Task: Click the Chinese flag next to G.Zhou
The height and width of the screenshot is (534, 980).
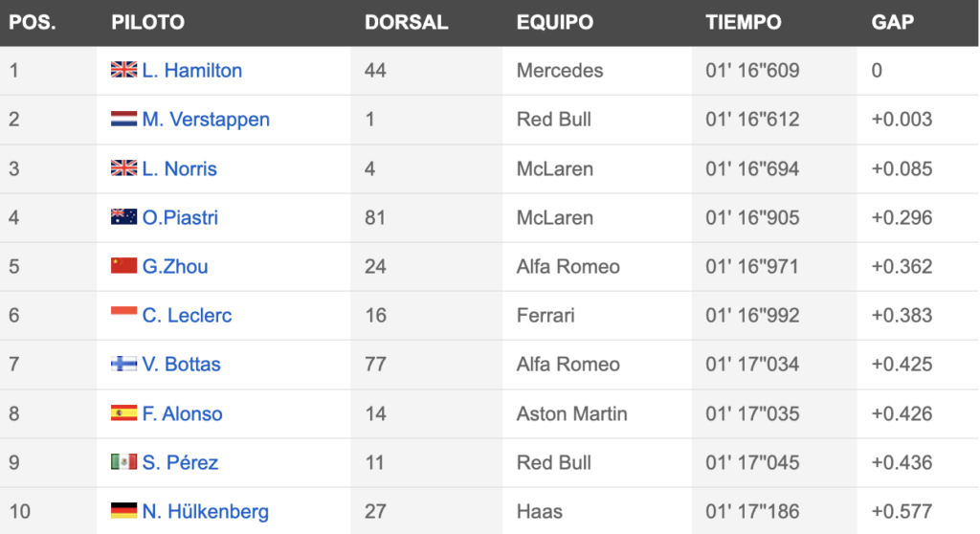Action: (x=123, y=266)
